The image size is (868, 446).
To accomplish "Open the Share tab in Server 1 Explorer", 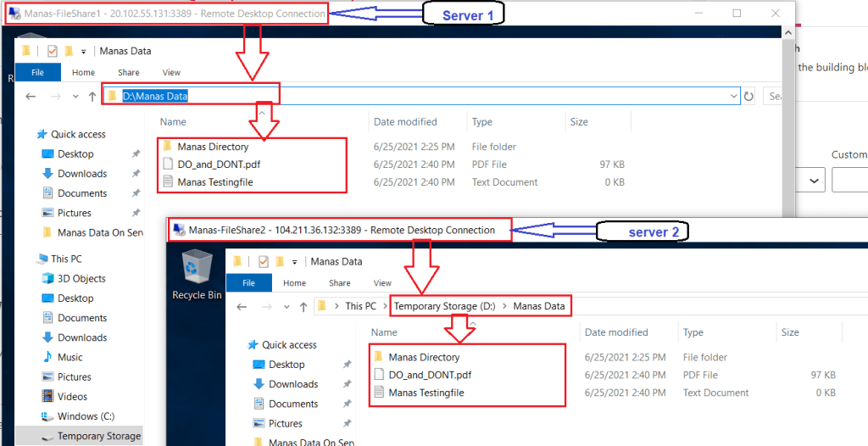I will pos(129,72).
